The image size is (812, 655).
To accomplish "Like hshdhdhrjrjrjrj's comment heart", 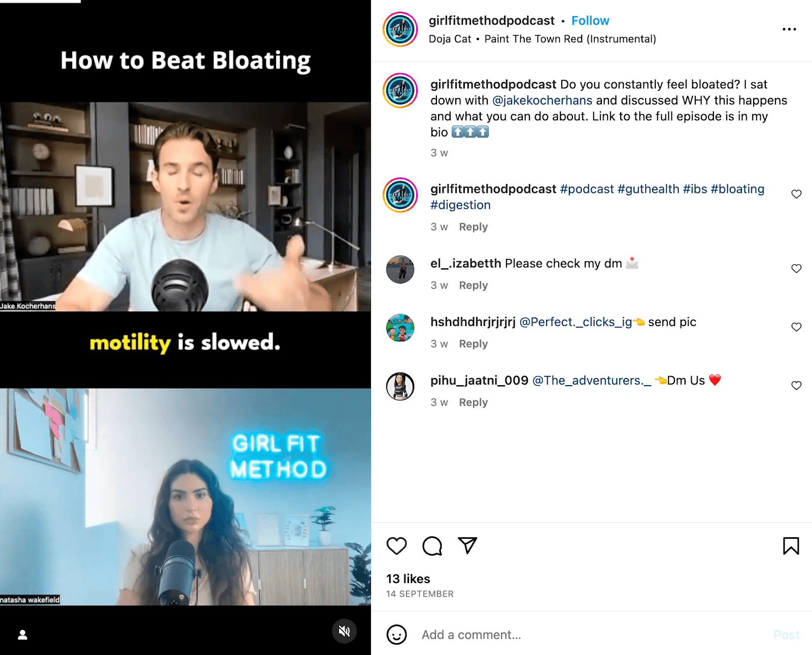I will click(x=796, y=327).
